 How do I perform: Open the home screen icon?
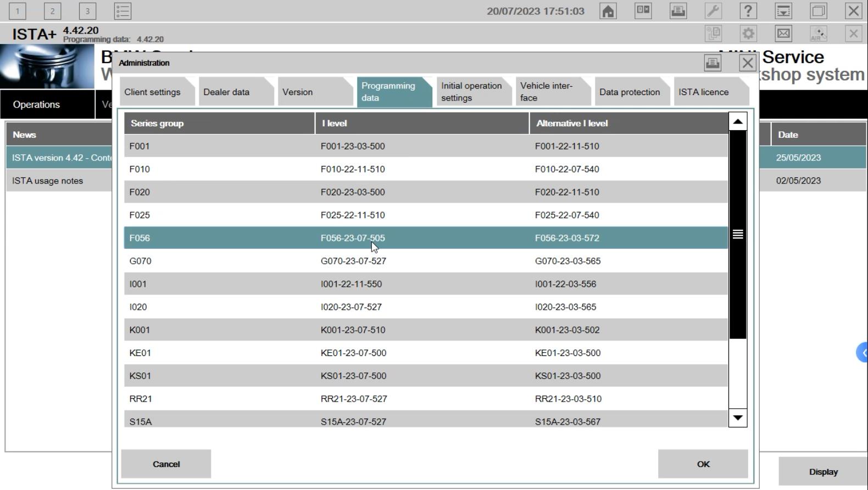608,11
